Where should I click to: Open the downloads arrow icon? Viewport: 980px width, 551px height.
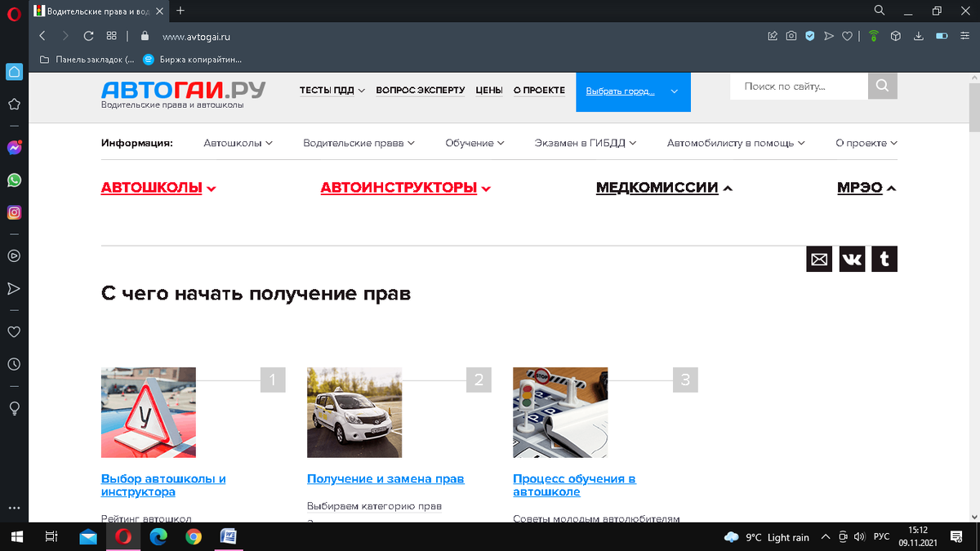[x=918, y=36]
